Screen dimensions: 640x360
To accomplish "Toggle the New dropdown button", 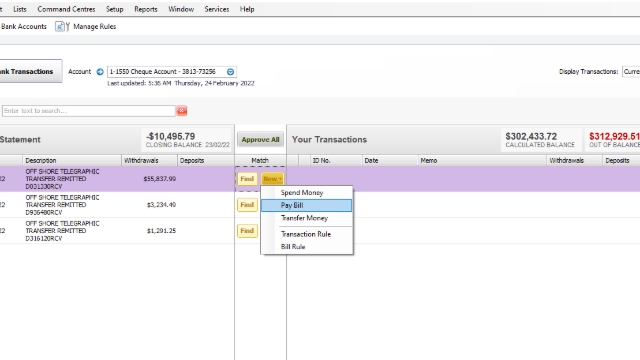I will click(x=272, y=179).
